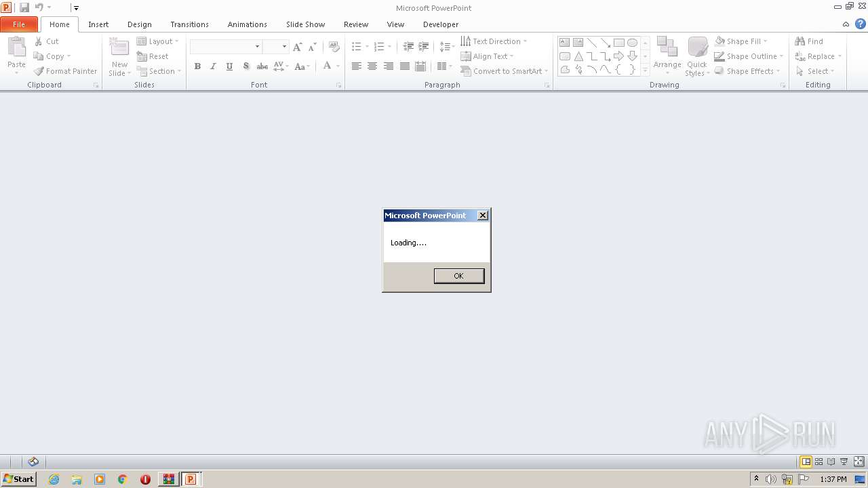868x488 pixels.
Task: Open the Developer tab
Action: (441, 24)
